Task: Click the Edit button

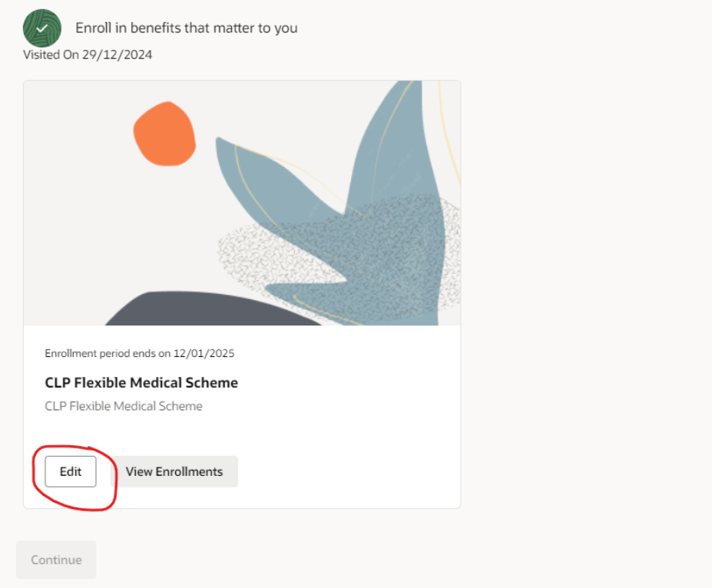Action: point(71,471)
